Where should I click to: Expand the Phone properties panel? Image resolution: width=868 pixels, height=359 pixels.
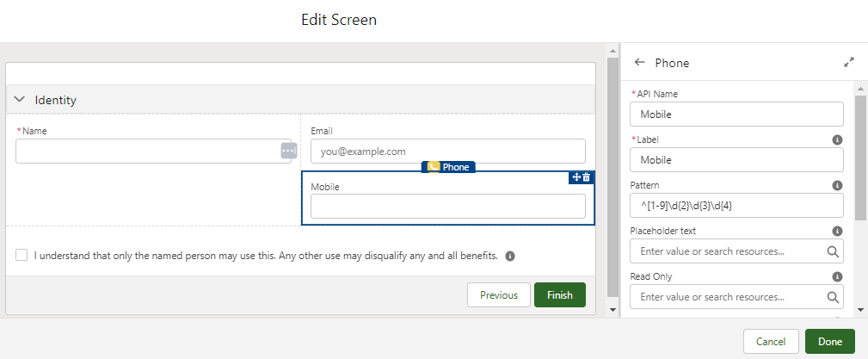coord(849,63)
